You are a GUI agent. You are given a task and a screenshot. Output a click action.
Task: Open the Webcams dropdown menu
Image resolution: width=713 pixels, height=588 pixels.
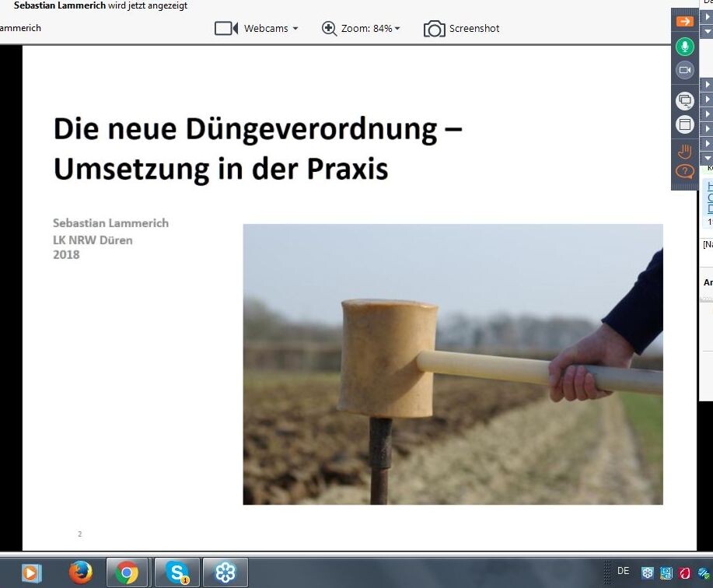coord(270,29)
